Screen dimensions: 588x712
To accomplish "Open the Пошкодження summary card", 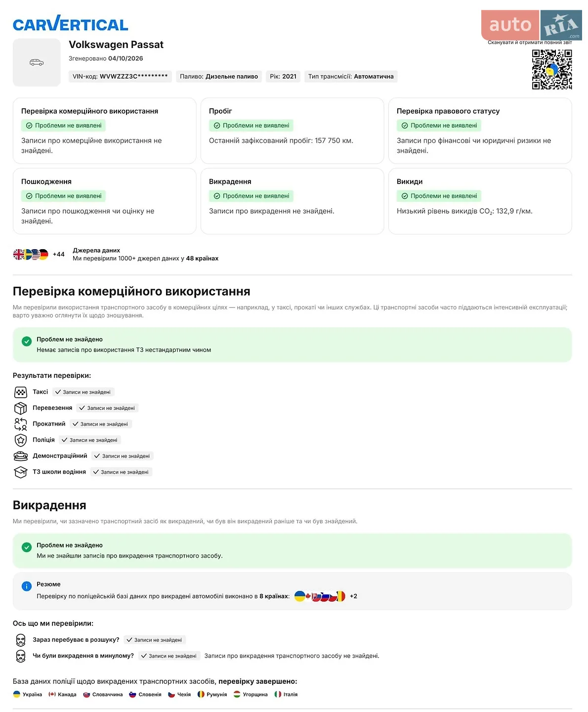I will [x=104, y=201].
